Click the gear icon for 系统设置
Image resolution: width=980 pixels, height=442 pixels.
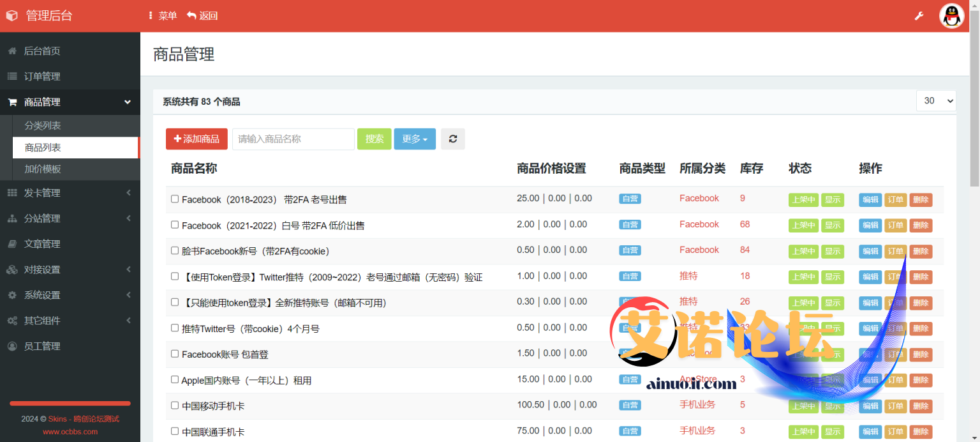point(12,295)
